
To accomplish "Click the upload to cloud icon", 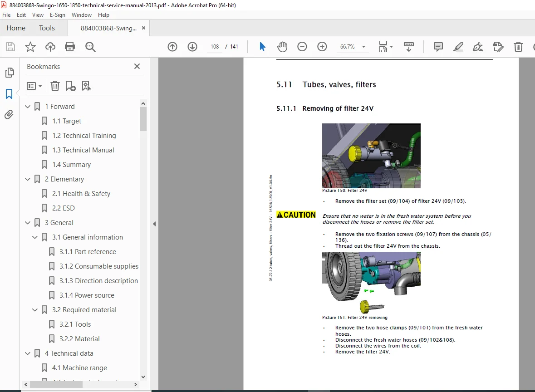I will pos(50,47).
